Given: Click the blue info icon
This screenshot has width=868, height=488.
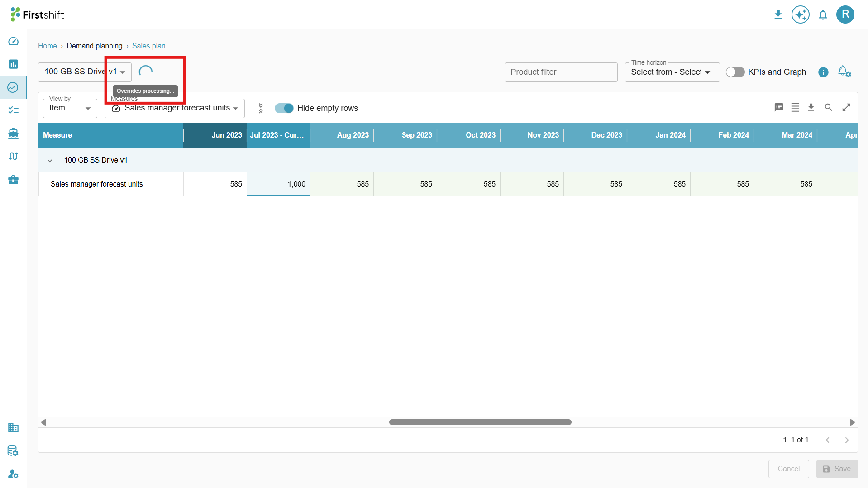Looking at the screenshot, I should click(x=823, y=72).
